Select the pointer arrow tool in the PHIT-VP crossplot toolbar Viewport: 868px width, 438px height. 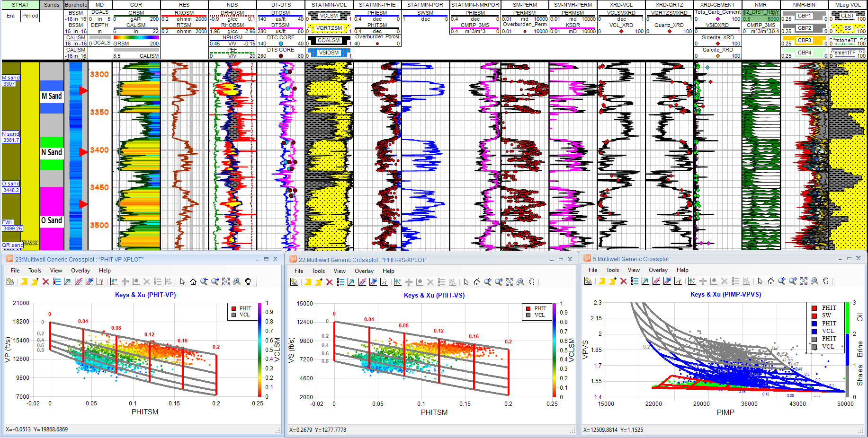coord(182,282)
